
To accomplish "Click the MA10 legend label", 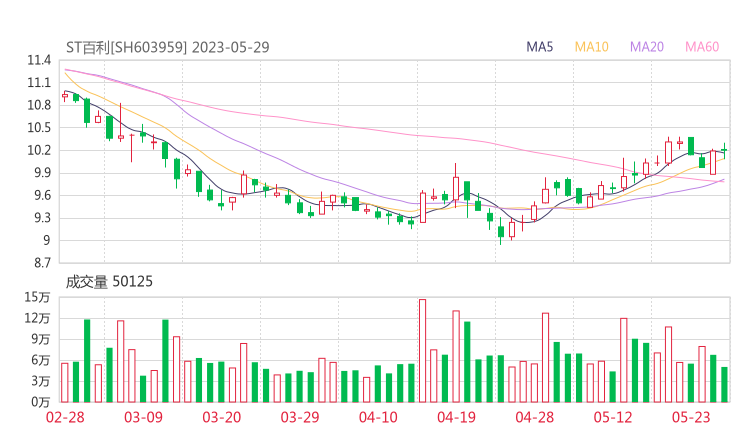I will [591, 47].
